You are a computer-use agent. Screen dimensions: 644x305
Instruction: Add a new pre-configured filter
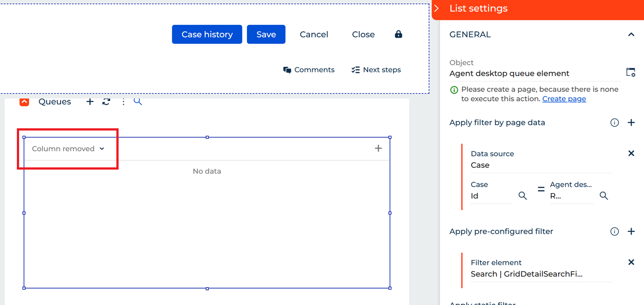[631, 231]
